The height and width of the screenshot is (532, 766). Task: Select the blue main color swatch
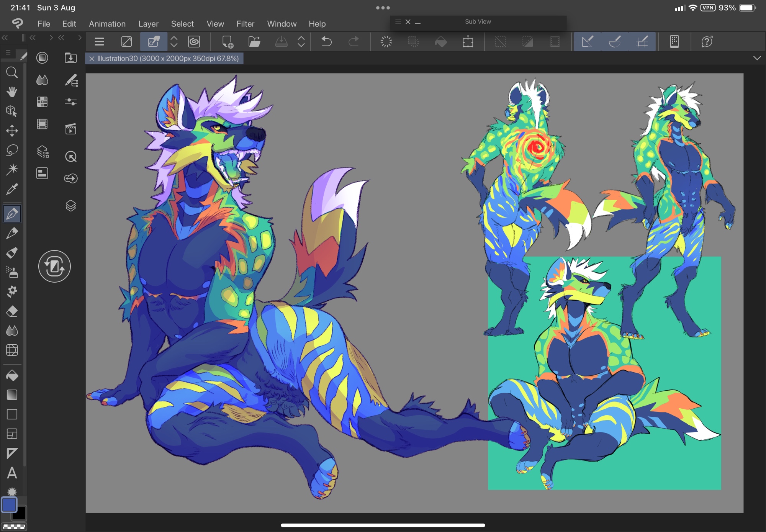[x=9, y=505]
